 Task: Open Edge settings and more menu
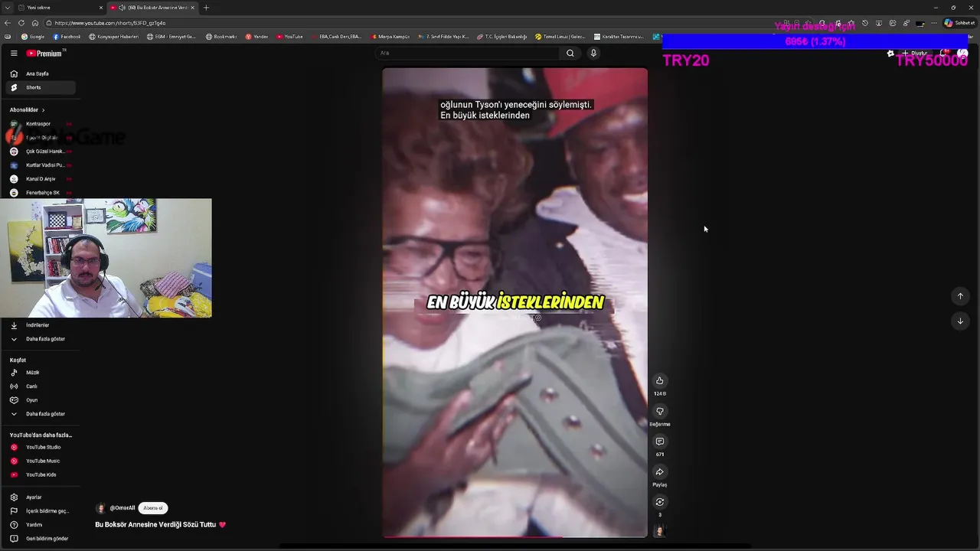click(934, 23)
